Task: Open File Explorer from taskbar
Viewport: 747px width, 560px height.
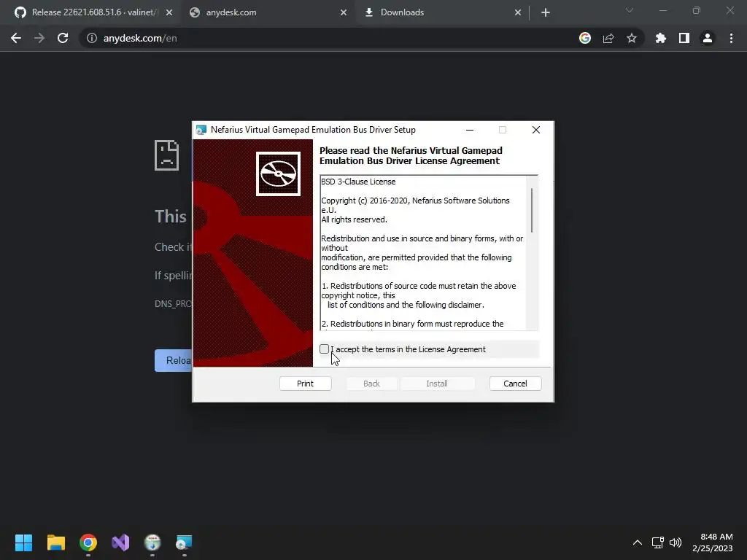Action: tap(55, 542)
